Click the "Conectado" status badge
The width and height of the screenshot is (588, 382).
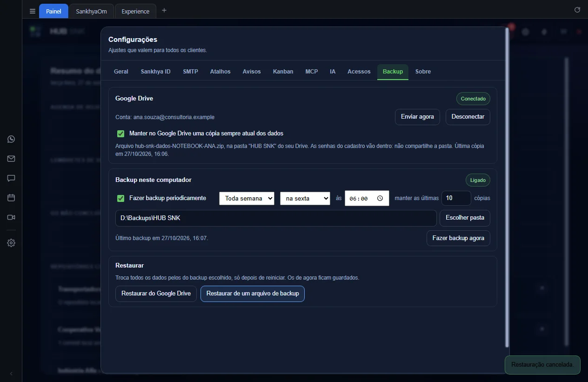click(473, 99)
